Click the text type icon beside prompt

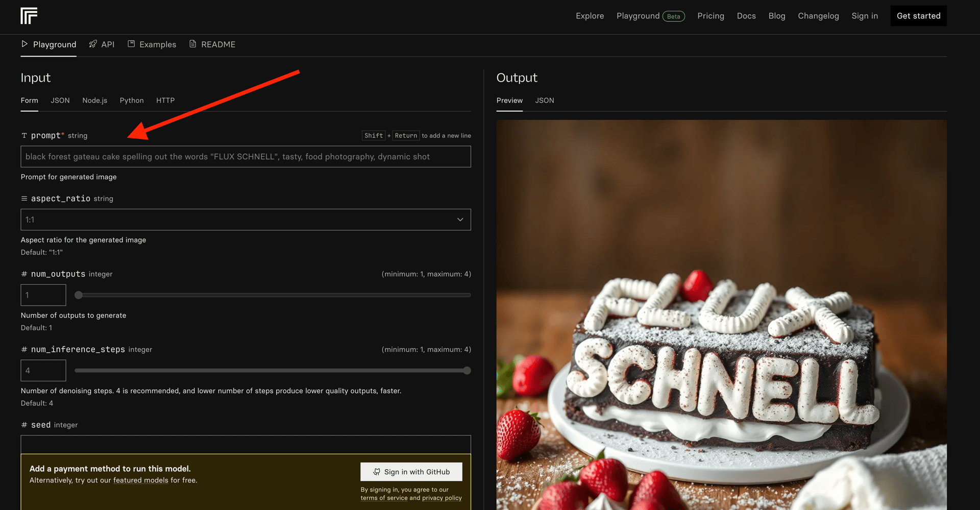coord(24,136)
